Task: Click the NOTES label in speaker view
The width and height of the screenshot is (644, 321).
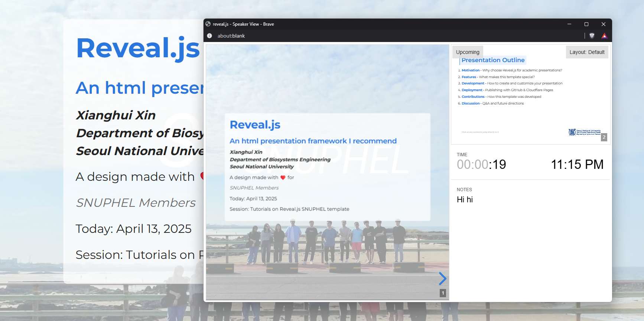Action: [x=464, y=190]
